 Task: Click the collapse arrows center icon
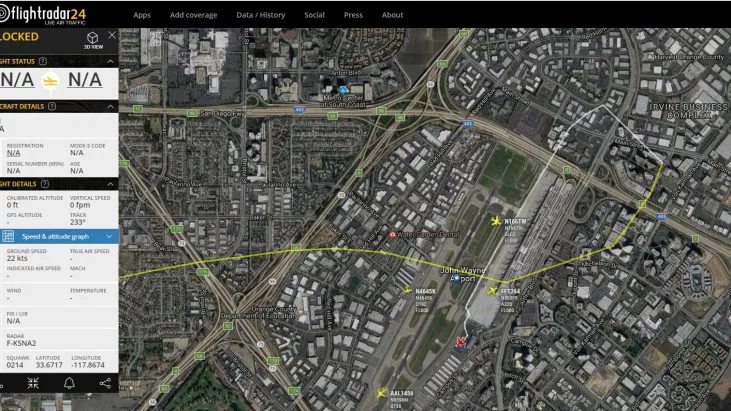(x=33, y=383)
